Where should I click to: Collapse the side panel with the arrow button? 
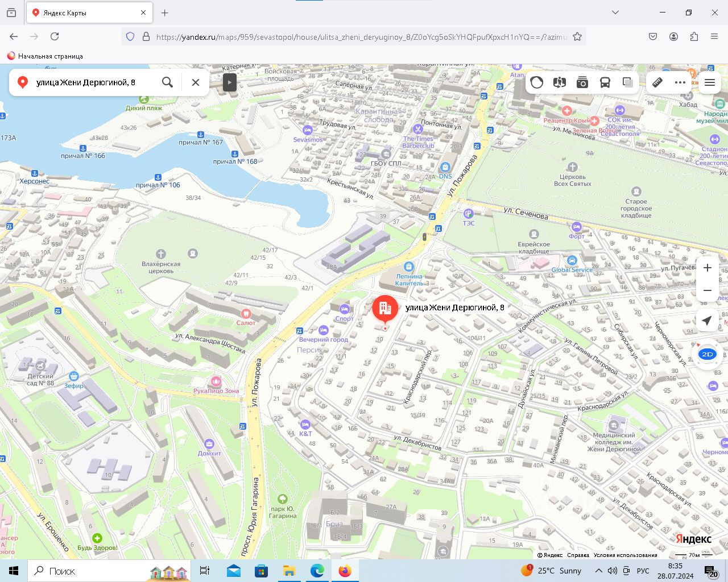229,82
